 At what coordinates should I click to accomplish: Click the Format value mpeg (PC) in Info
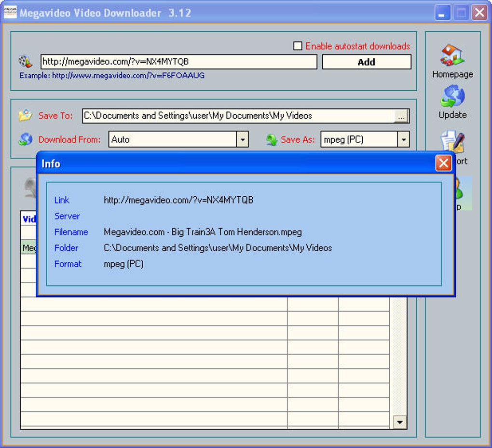(123, 264)
